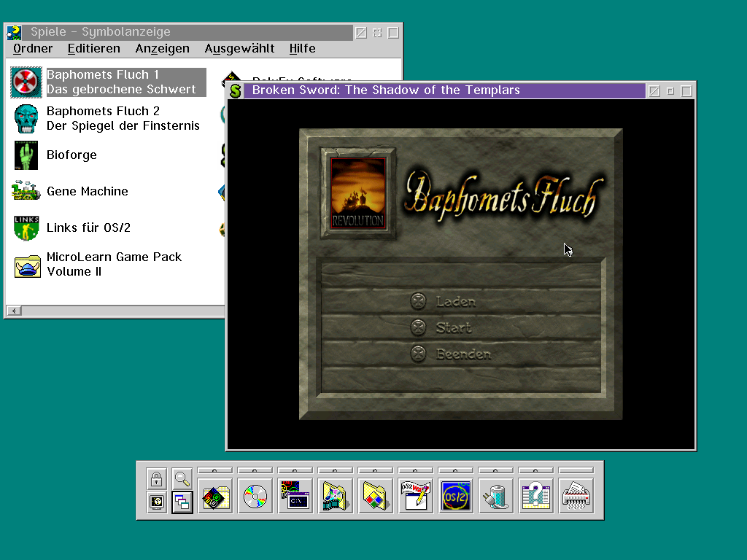Screen dimensions: 747x560
Task: Open the Spiele window system menu icon
Action: [x=14, y=32]
